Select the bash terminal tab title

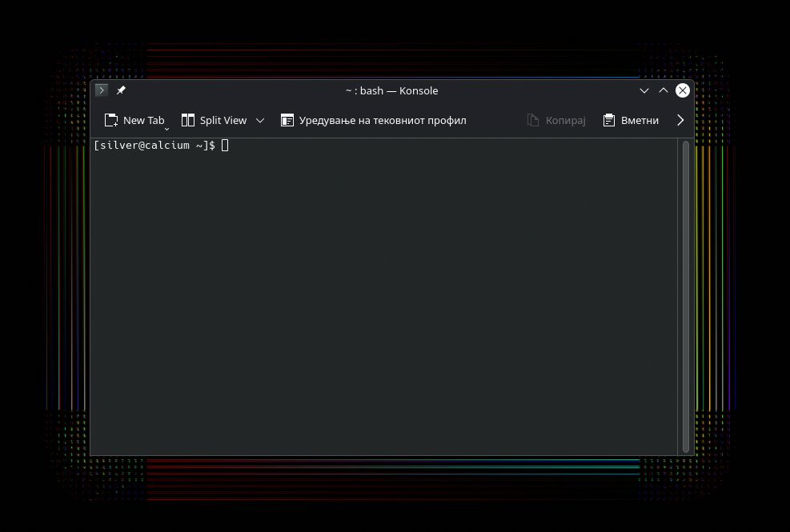click(392, 90)
